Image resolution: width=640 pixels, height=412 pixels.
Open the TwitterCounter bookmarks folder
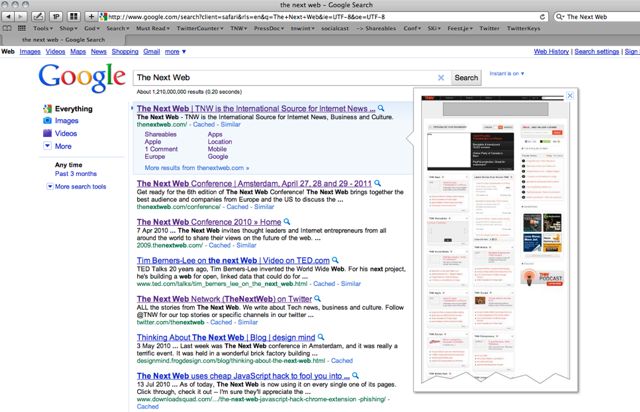(200, 28)
